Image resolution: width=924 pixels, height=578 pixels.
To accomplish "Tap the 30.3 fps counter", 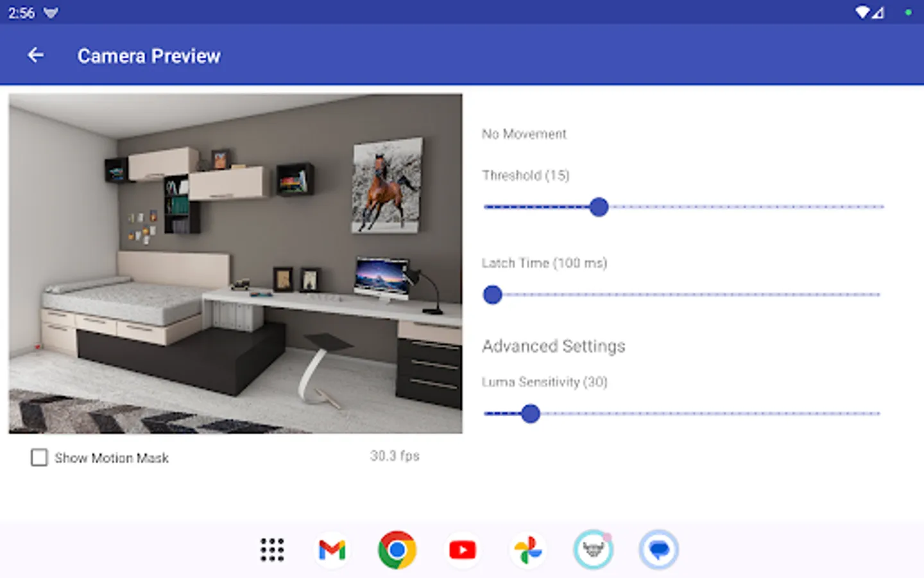I will pyautogui.click(x=395, y=456).
